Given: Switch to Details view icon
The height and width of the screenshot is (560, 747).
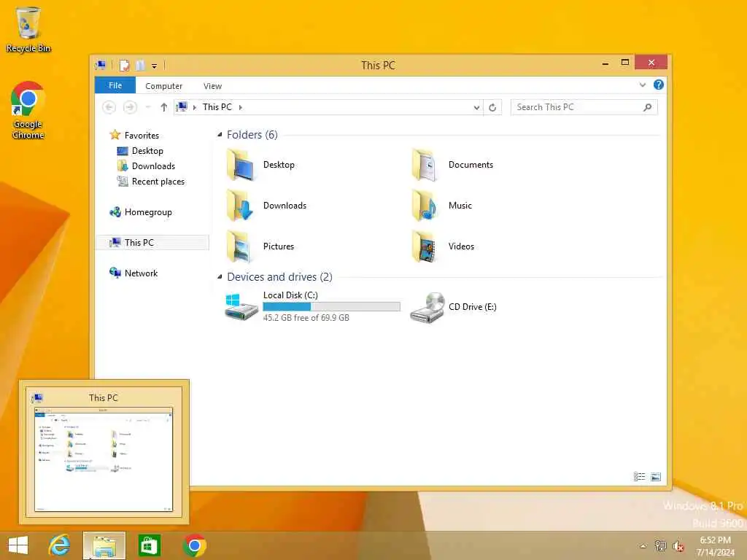Looking at the screenshot, I should point(639,477).
